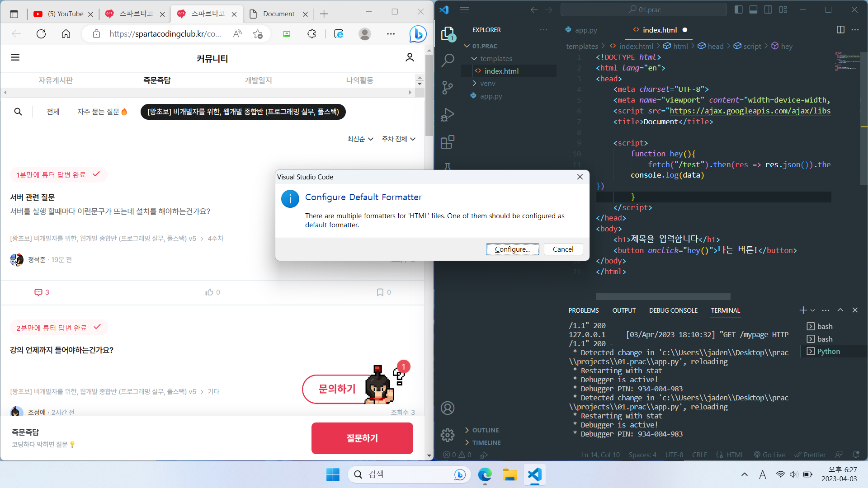This screenshot has width=868, height=488.
Task: Open the 주차 전체 week filter dropdown
Action: pos(399,139)
